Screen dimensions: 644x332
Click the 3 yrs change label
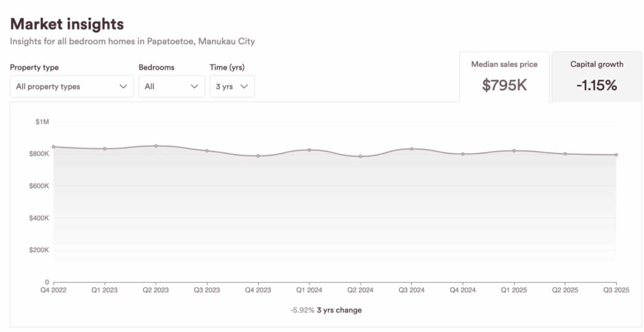coord(338,310)
